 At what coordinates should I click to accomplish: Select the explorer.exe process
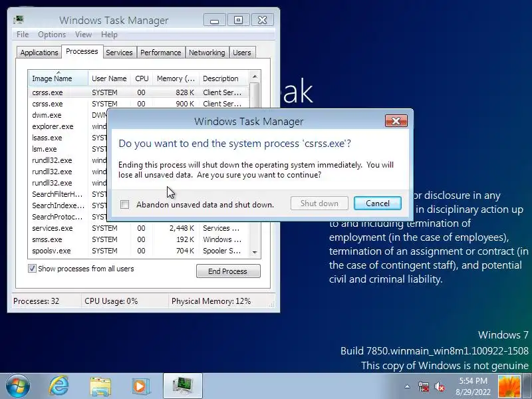pos(68,126)
